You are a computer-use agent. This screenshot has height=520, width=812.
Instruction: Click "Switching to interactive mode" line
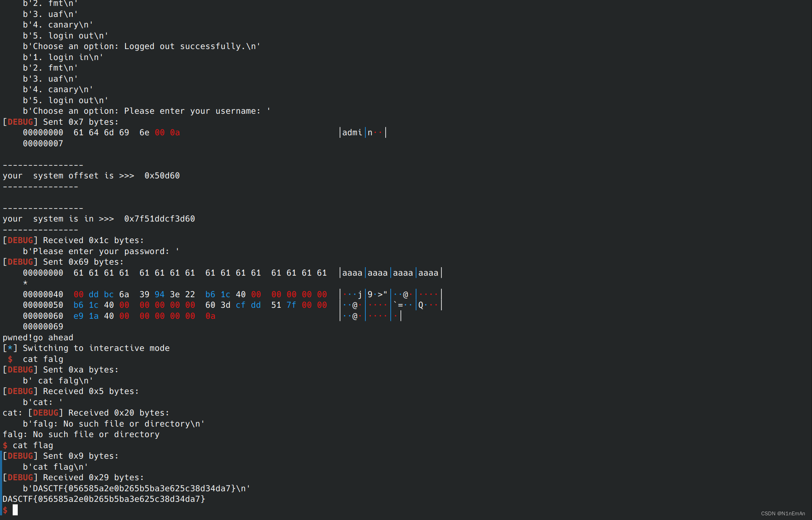(x=86, y=348)
